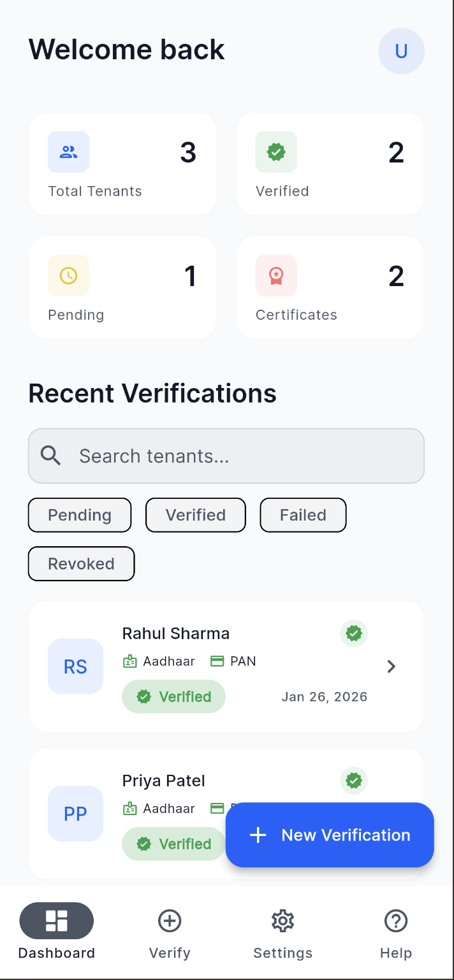Go to the Help tab
The width and height of the screenshot is (454, 980).
(x=396, y=933)
